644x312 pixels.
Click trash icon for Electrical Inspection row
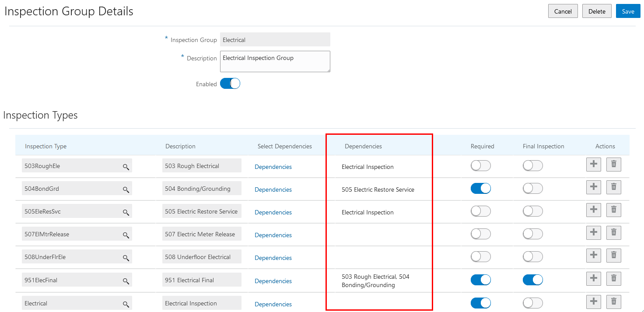[613, 301]
